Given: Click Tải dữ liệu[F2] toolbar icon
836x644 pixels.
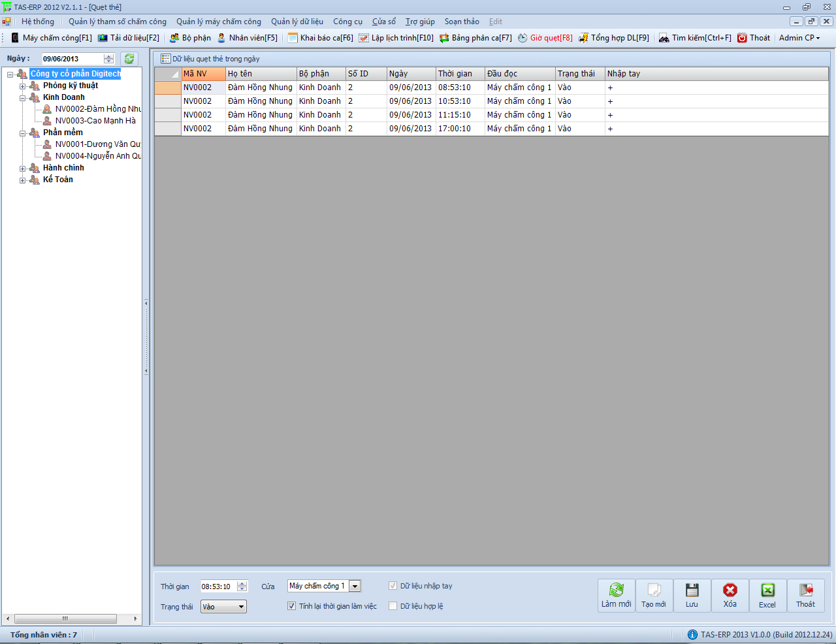Looking at the screenshot, I should pos(103,38).
